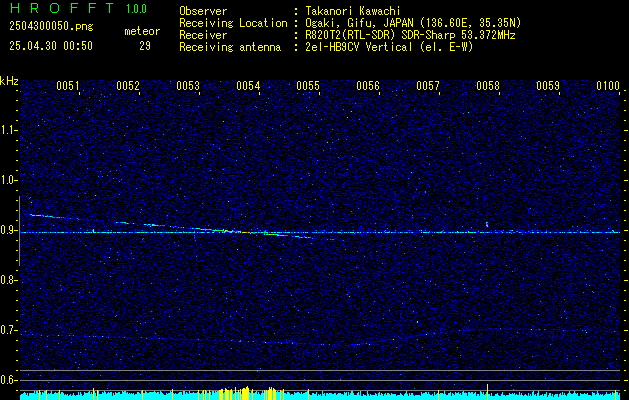Click the Receiver field label

(203, 35)
